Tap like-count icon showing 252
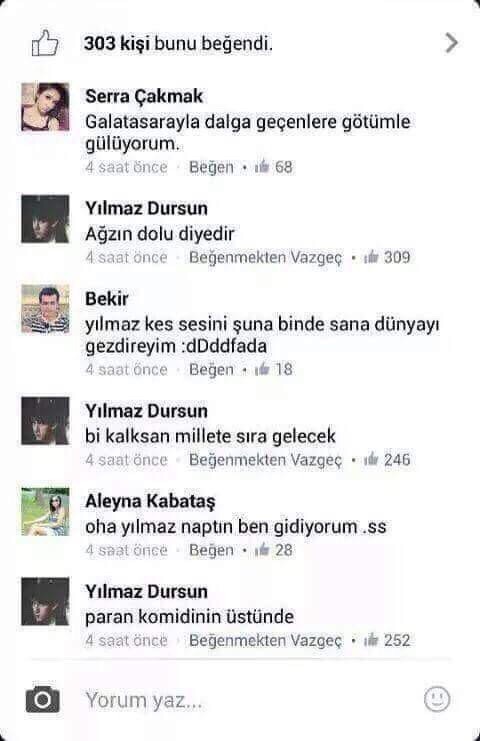Screen dimensions: 480x741 coord(371,640)
